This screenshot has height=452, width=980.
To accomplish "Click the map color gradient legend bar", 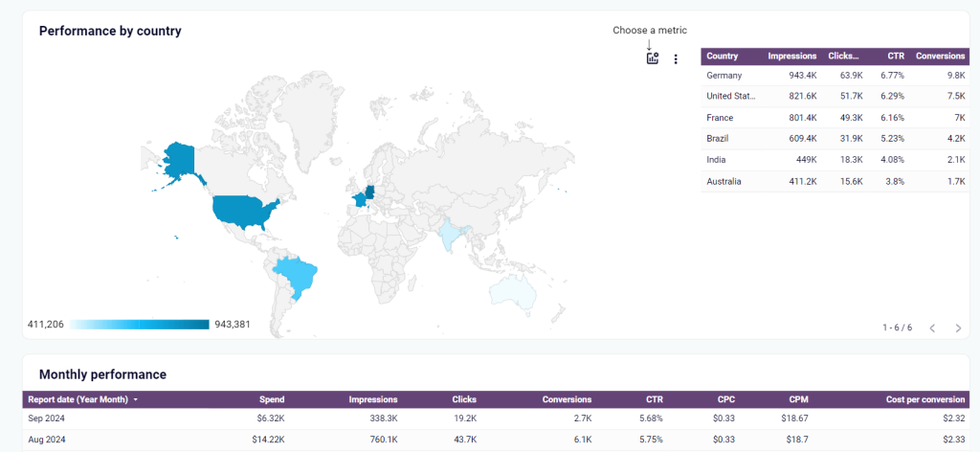I will click(x=140, y=325).
